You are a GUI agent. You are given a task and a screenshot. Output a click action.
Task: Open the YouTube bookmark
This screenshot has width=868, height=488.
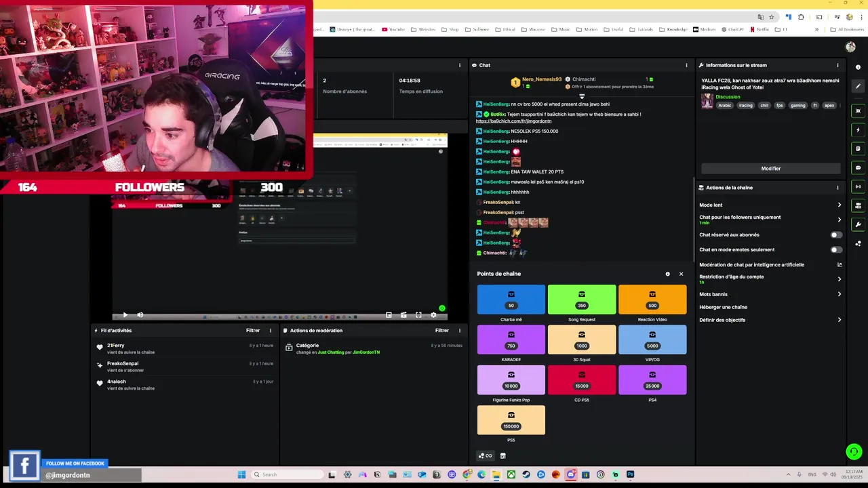pyautogui.click(x=393, y=29)
